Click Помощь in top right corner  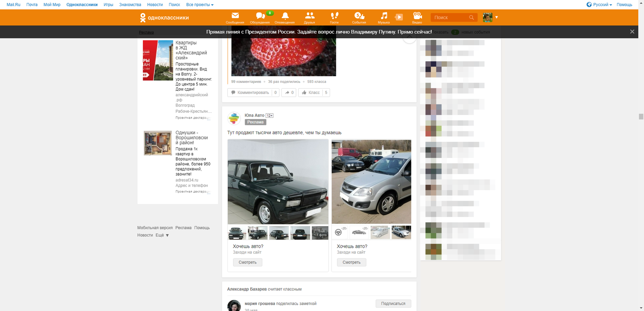coord(624,5)
